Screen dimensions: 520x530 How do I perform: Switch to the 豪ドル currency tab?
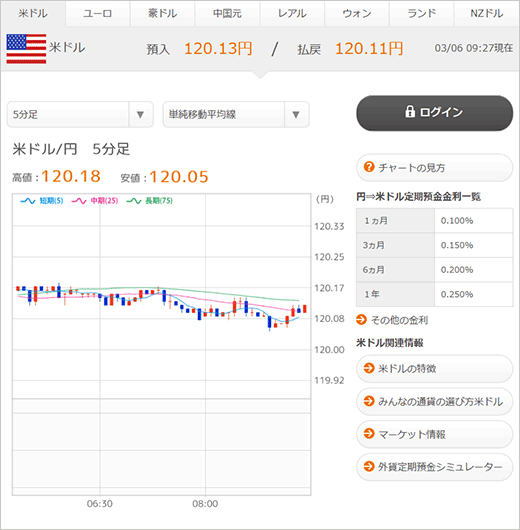163,14
